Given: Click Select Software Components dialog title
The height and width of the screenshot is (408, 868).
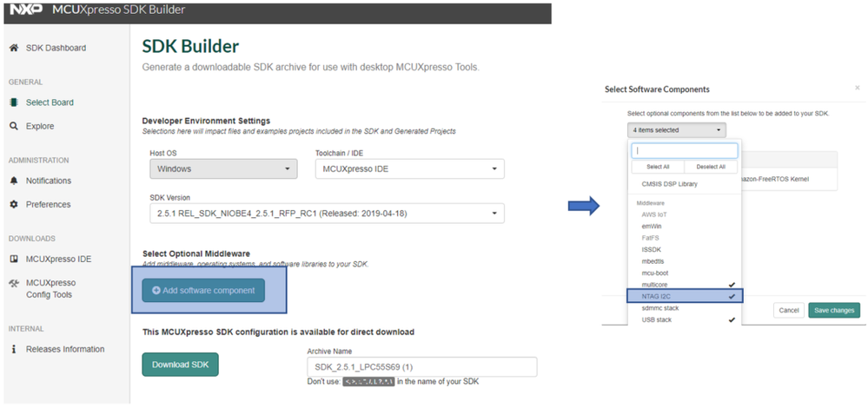Looking at the screenshot, I should pos(657,89).
